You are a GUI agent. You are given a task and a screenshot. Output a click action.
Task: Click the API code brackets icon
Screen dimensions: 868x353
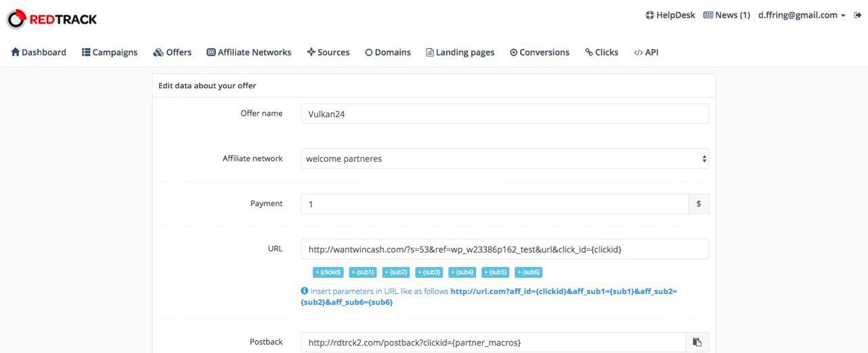coord(638,52)
